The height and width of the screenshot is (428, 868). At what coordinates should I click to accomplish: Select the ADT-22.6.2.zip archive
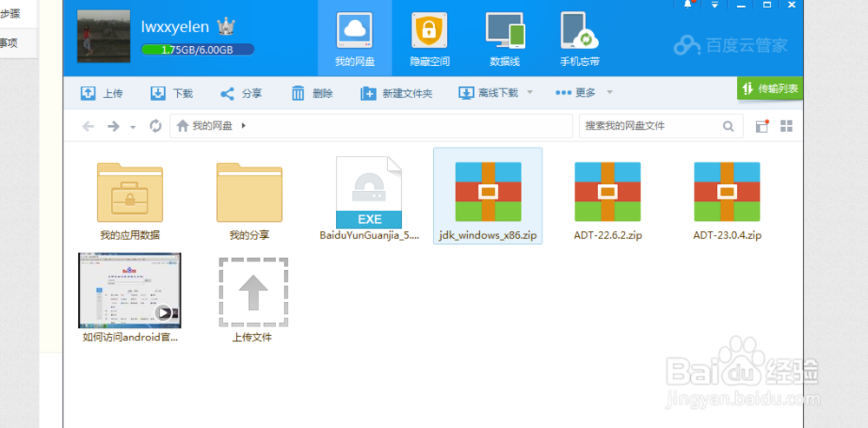point(608,192)
